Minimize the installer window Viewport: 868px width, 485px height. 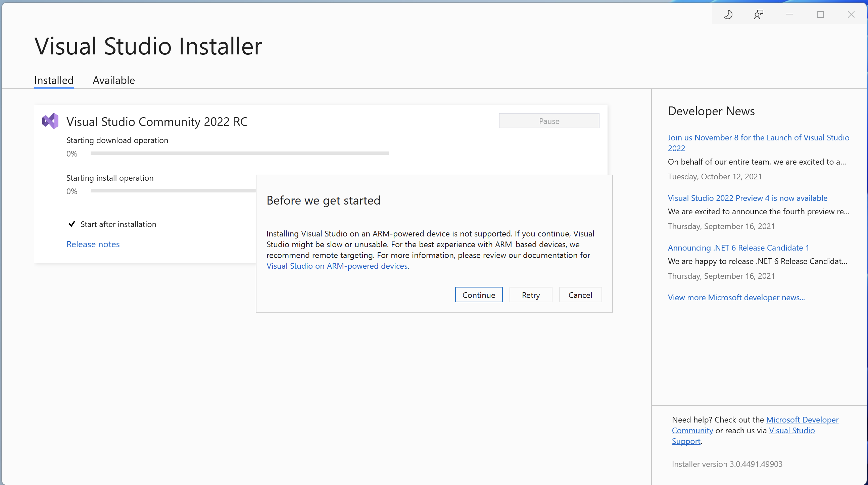(x=789, y=14)
